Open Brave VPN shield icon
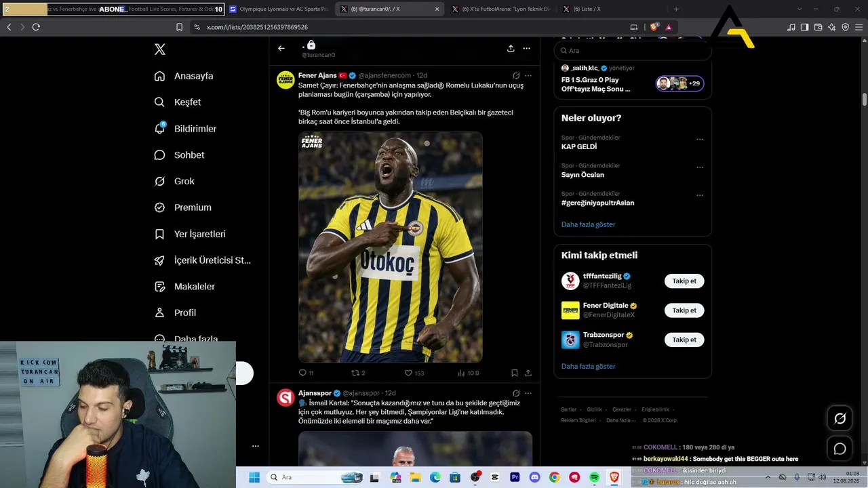868x488 pixels. pos(845,27)
